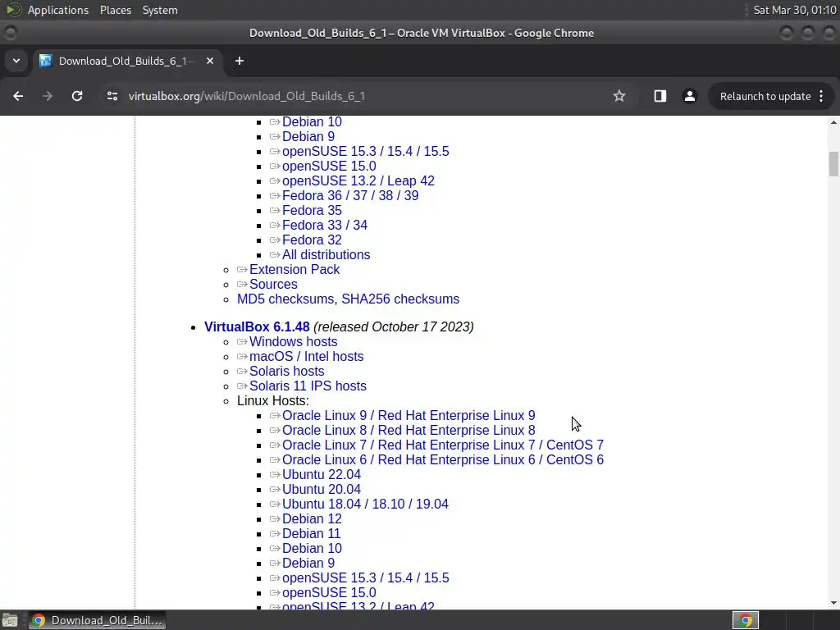
Task: Open Chrome side panel icon
Action: tap(660, 96)
